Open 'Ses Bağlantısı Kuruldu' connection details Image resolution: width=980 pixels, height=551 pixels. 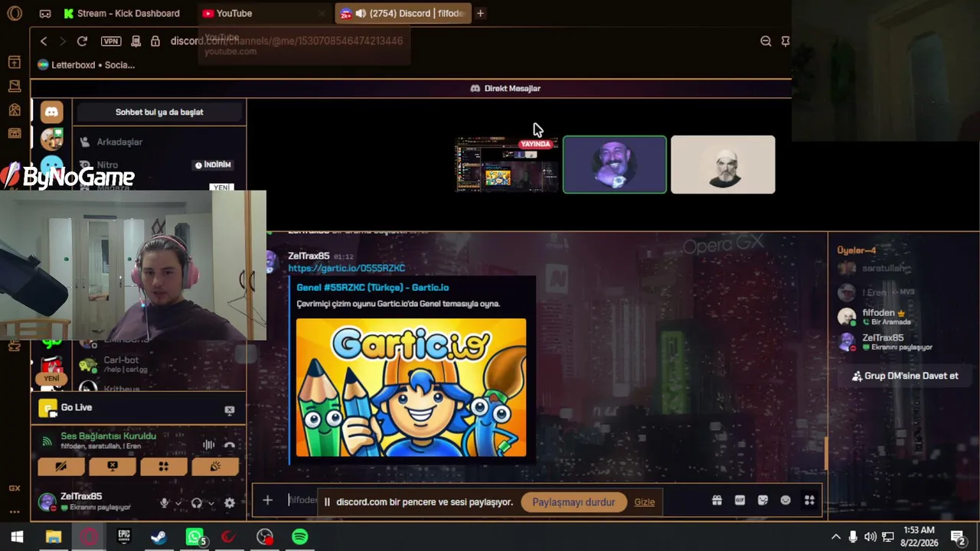[x=109, y=435]
